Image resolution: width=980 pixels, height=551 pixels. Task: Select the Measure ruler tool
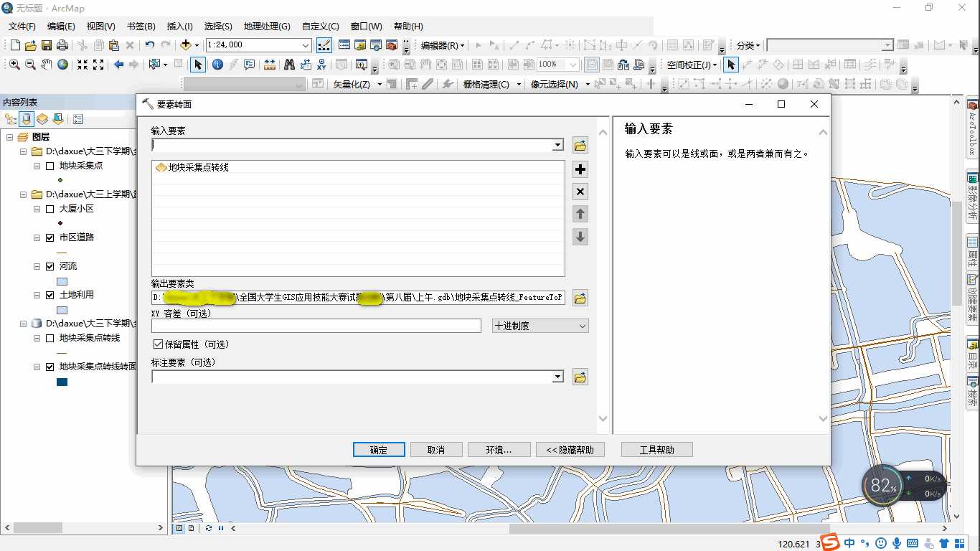point(270,65)
